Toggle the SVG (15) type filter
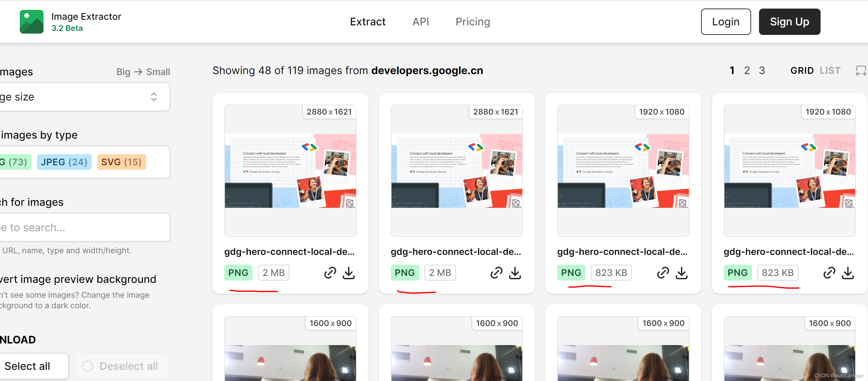The height and width of the screenshot is (381, 868). (121, 162)
